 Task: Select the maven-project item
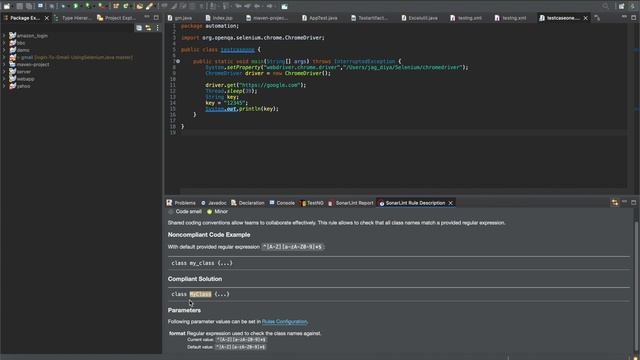click(x=33, y=64)
